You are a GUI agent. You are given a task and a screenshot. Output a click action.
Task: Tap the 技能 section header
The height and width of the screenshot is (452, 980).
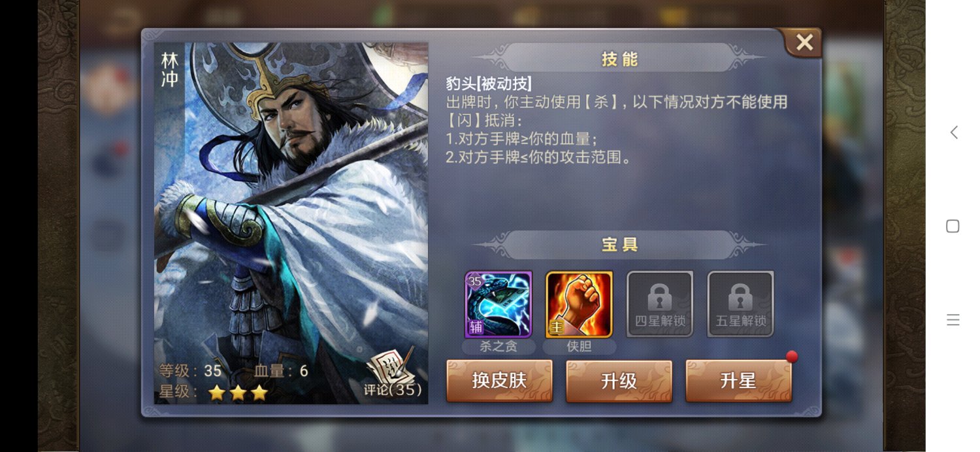pos(619,59)
